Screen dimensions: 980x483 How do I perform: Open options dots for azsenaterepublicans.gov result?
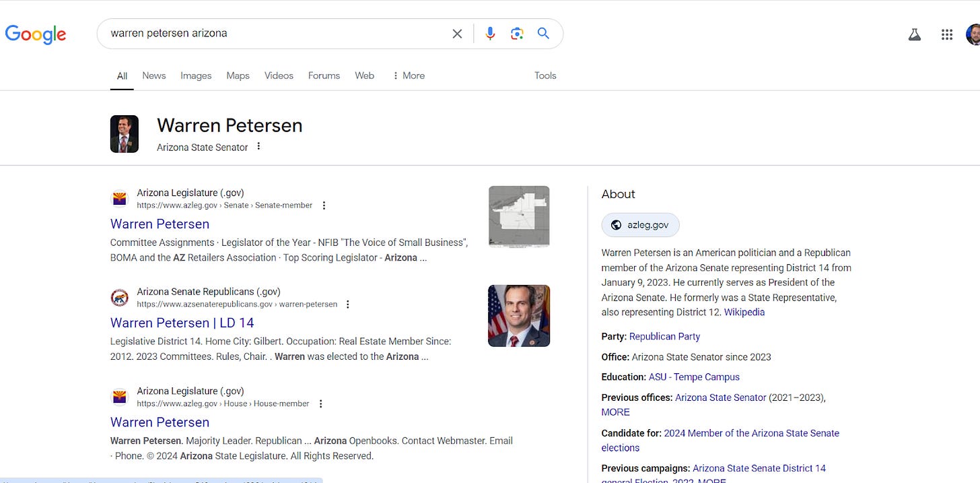(348, 304)
